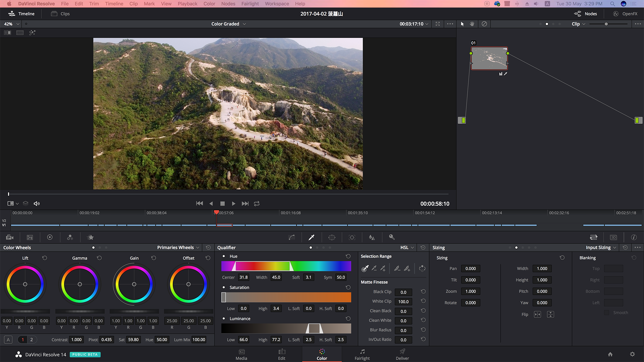Screen dimensions: 644x362
Task: Open the Key palette icon
Action: (x=391, y=237)
